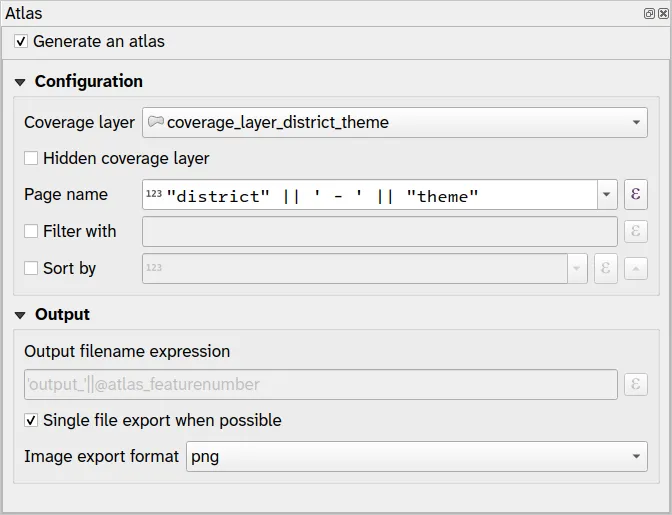Close the Atlas panel

tap(663, 14)
